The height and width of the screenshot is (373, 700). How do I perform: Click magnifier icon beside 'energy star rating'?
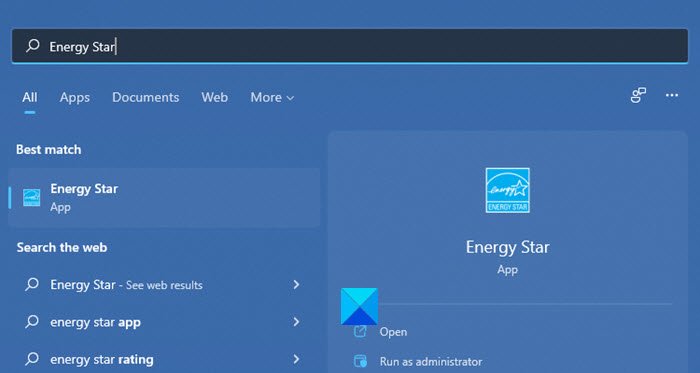coord(32,359)
